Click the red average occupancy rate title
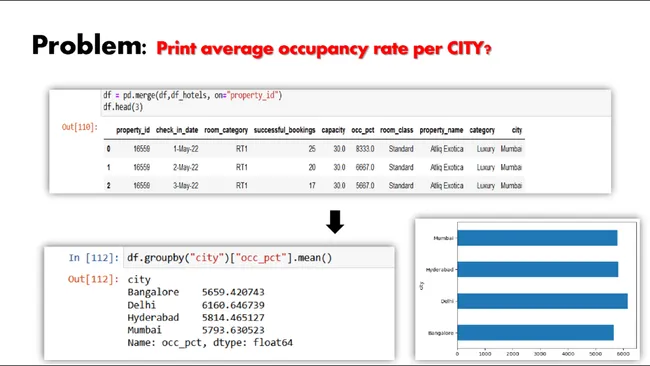The image size is (650, 366). pos(324,49)
